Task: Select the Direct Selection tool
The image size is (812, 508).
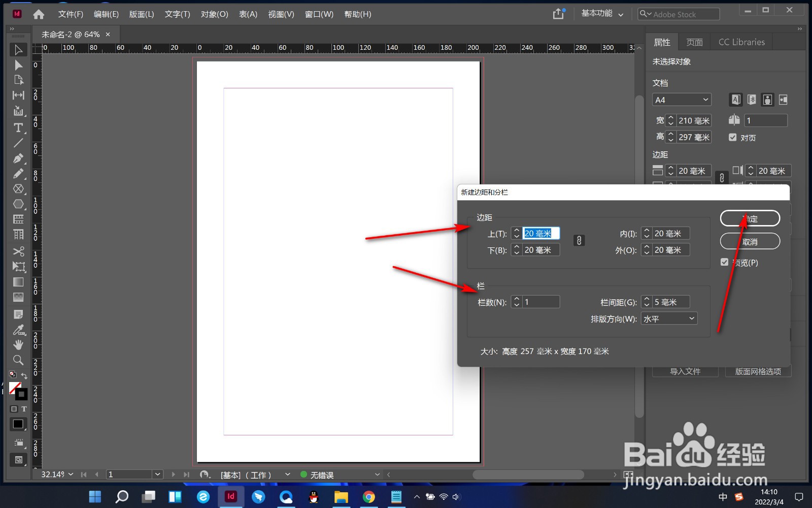Action: 18,65
